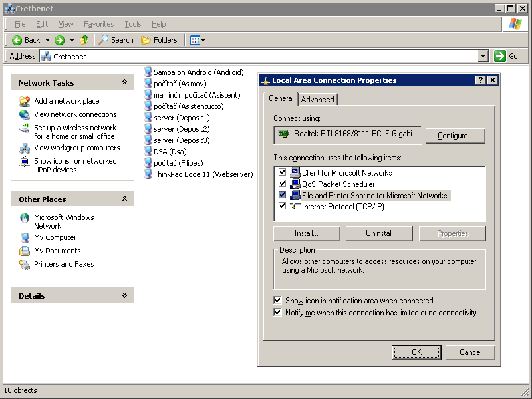The image size is (532, 399).
Task: Click the Printers and Faxes icon
Action: [x=25, y=264]
